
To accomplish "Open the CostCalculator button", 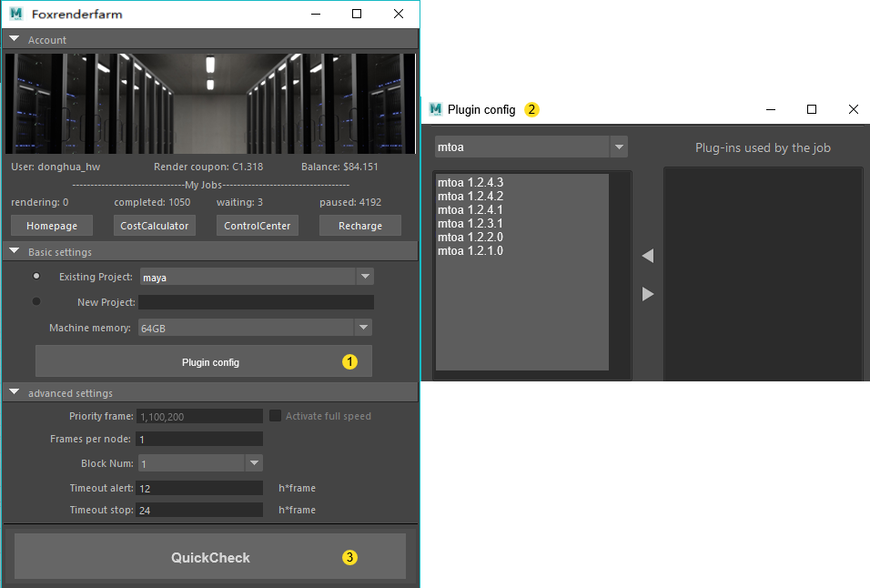I will 154,226.
